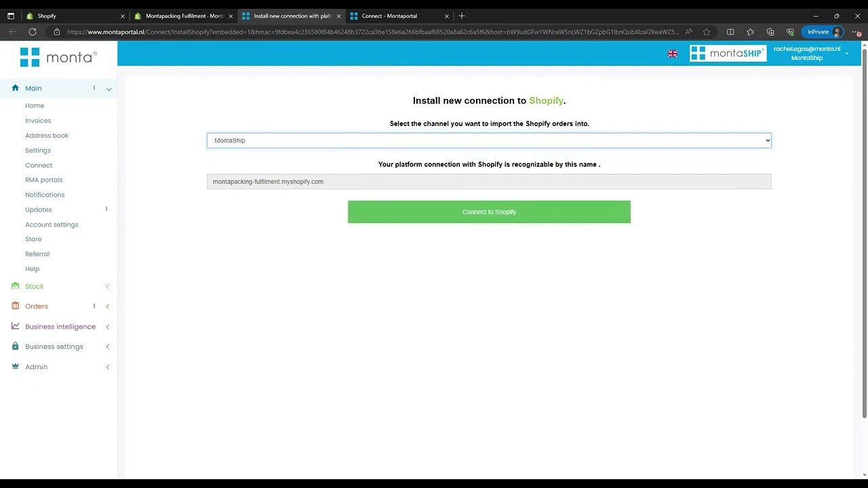Click the Admin crown icon
The height and width of the screenshot is (488, 868).
tap(15, 367)
